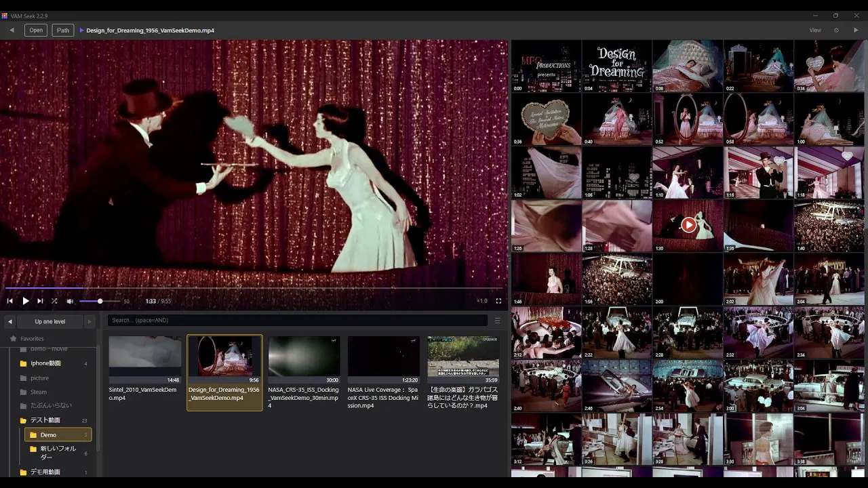Click the video seek progress bar
The width and height of the screenshot is (868, 488).
tap(254, 288)
